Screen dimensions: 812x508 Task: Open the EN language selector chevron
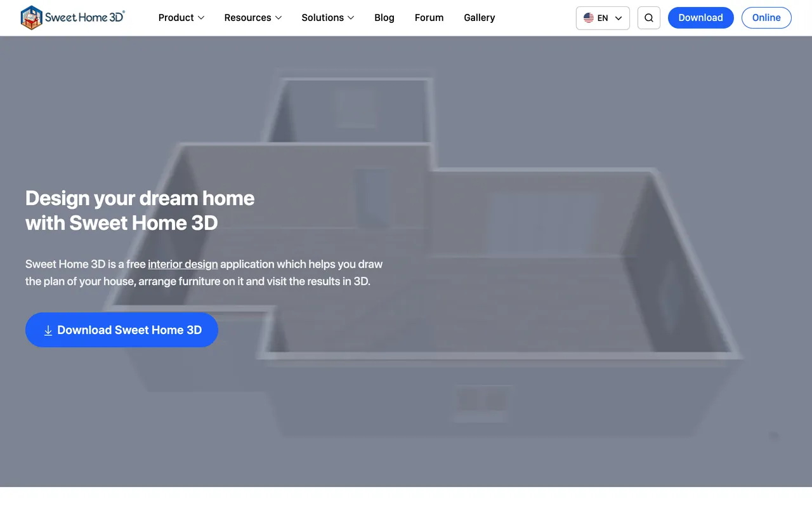click(619, 18)
